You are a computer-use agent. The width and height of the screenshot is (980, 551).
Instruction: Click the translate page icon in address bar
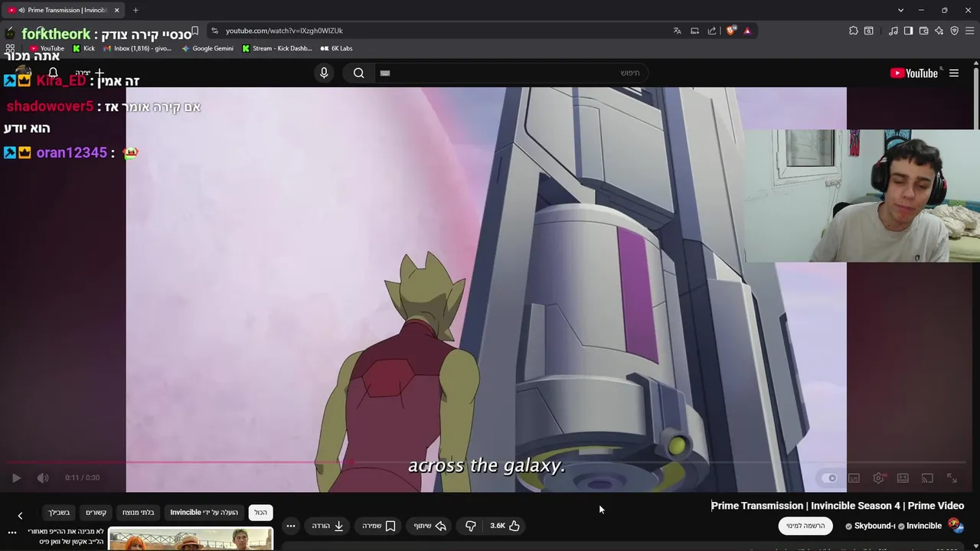click(677, 31)
